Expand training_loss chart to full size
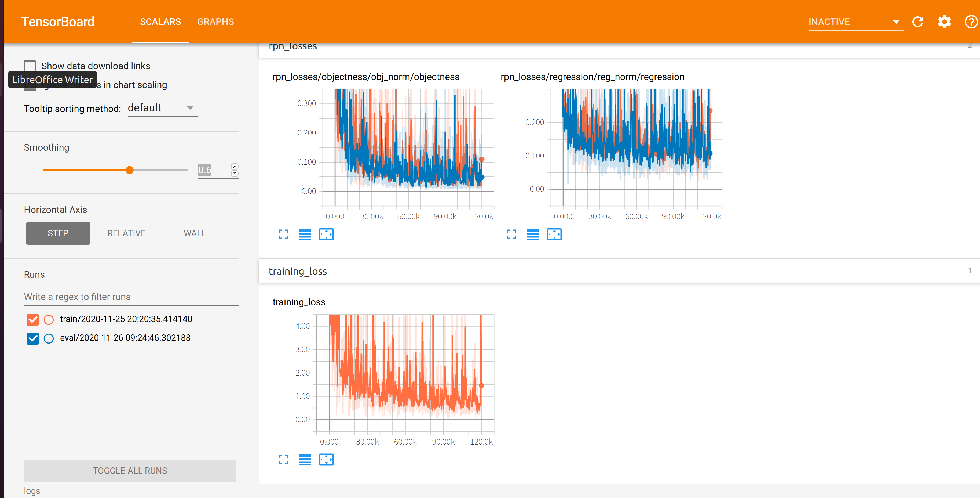This screenshot has height=498, width=980. coord(283,460)
